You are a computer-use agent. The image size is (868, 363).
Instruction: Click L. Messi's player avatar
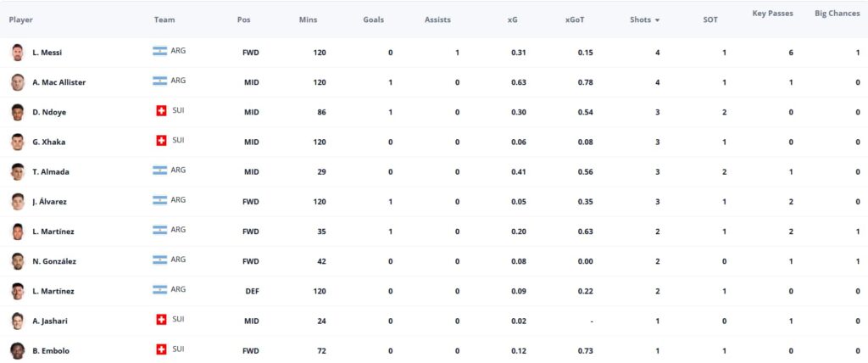pyautogui.click(x=18, y=53)
